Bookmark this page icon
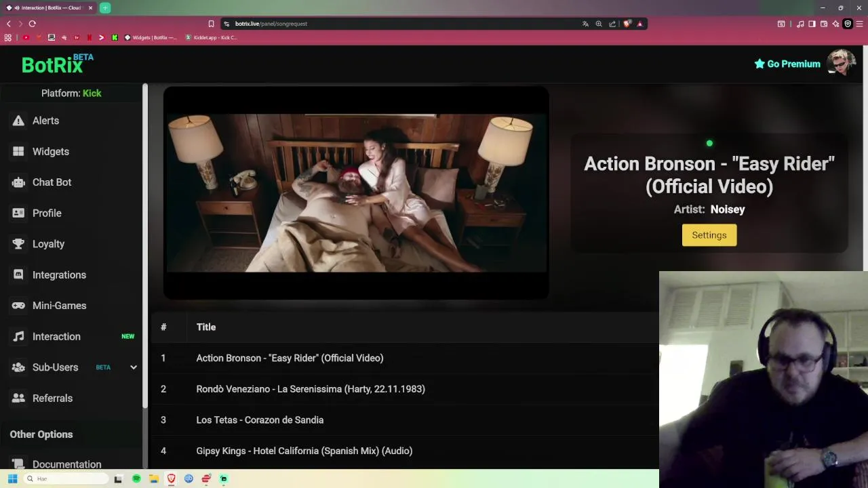868x488 pixels. click(x=211, y=24)
